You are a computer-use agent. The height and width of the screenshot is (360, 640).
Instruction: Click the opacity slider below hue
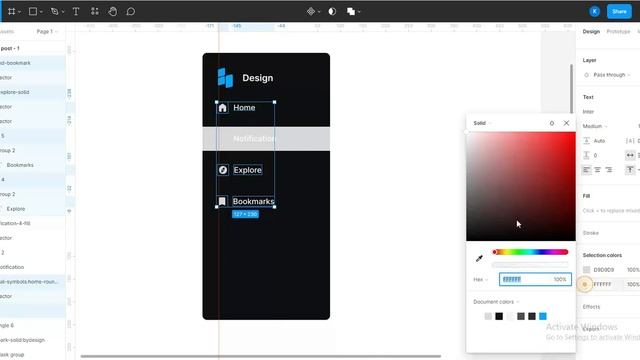pos(530,265)
